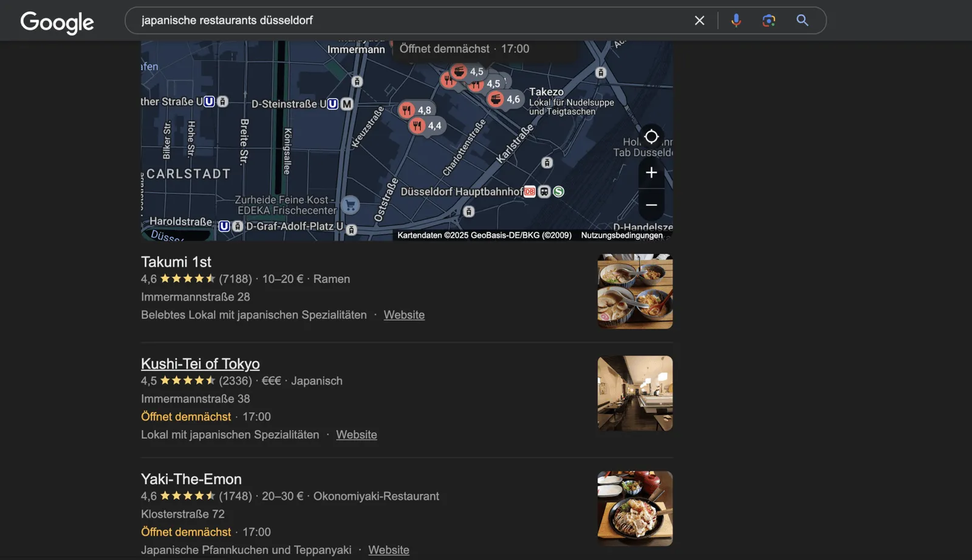Open Takumi 1st ramen bowls photo
This screenshot has width=972, height=560.
click(x=635, y=292)
